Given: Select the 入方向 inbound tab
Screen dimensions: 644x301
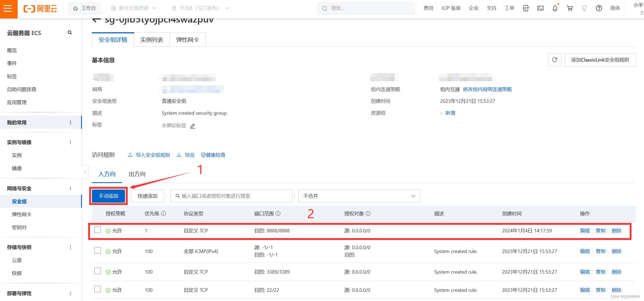Looking at the screenshot, I should coord(107,174).
